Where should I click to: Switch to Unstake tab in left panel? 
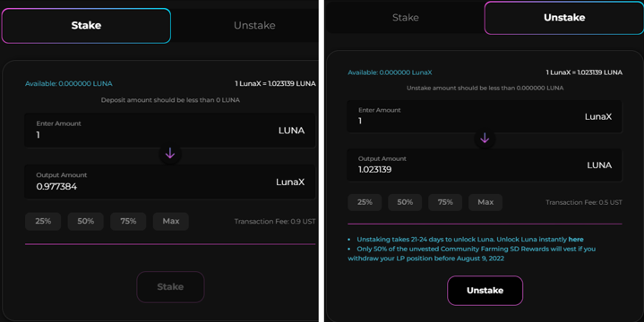254,25
